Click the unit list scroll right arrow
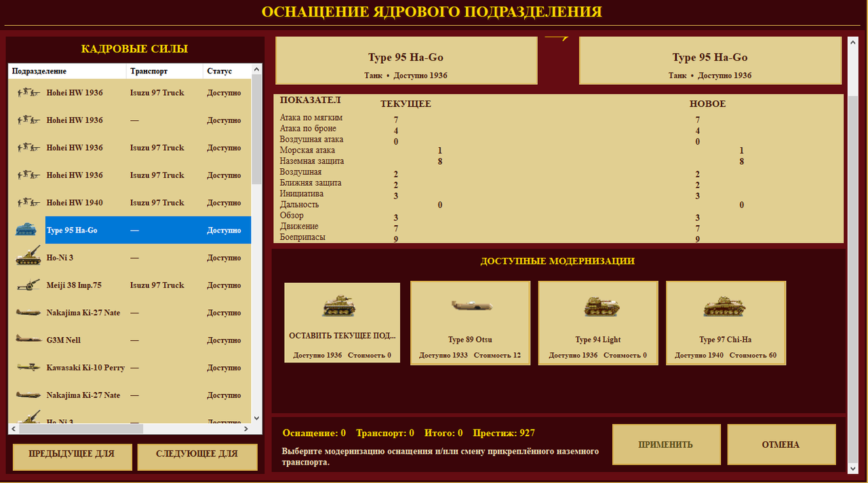The height and width of the screenshot is (483, 868). click(x=246, y=429)
